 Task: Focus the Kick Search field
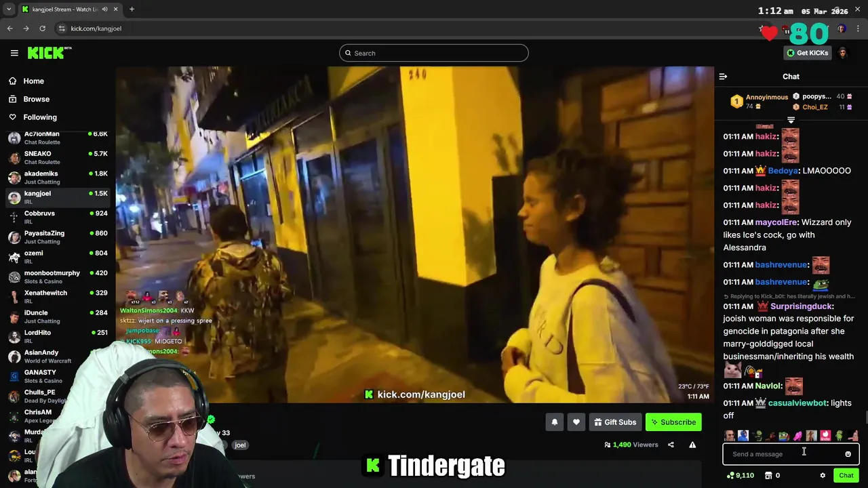(434, 53)
